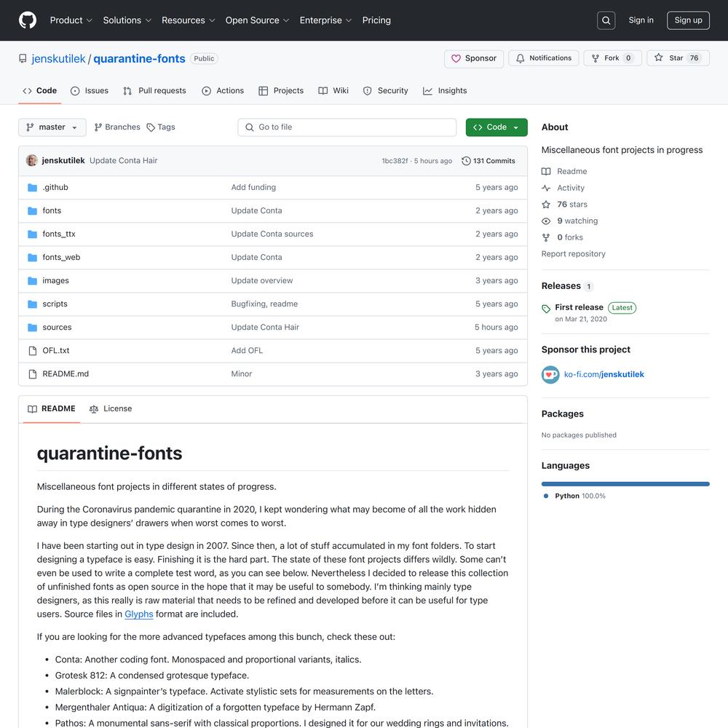The width and height of the screenshot is (728, 728).
Task: Open the search magnifier button
Action: [606, 20]
